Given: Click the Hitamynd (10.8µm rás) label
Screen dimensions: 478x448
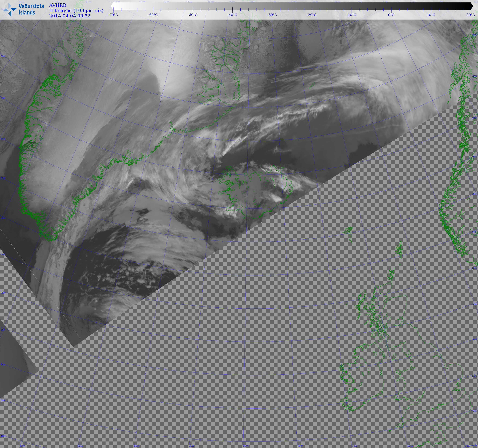Looking at the screenshot, I should click(76, 10).
